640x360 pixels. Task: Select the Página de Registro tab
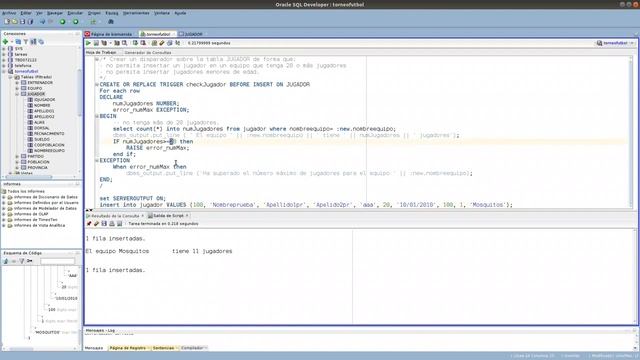[128, 348]
